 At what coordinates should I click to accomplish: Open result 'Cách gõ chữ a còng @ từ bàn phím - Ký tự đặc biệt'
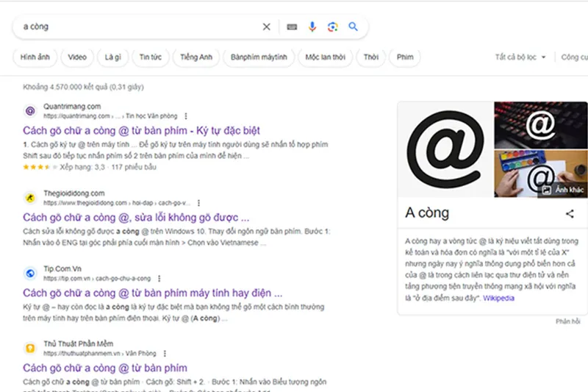point(141,130)
